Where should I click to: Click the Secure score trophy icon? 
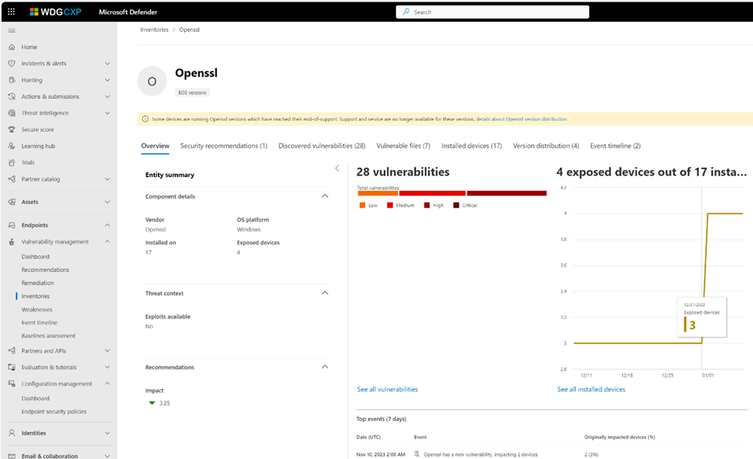point(12,130)
